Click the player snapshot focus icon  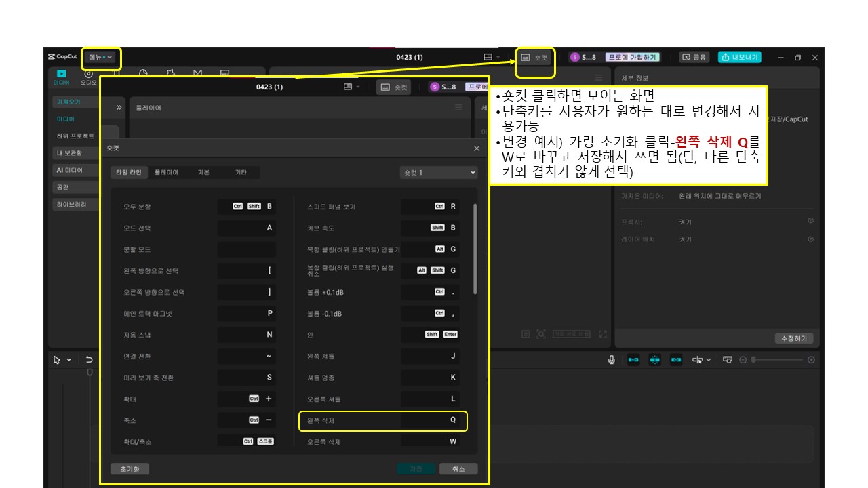click(x=541, y=334)
